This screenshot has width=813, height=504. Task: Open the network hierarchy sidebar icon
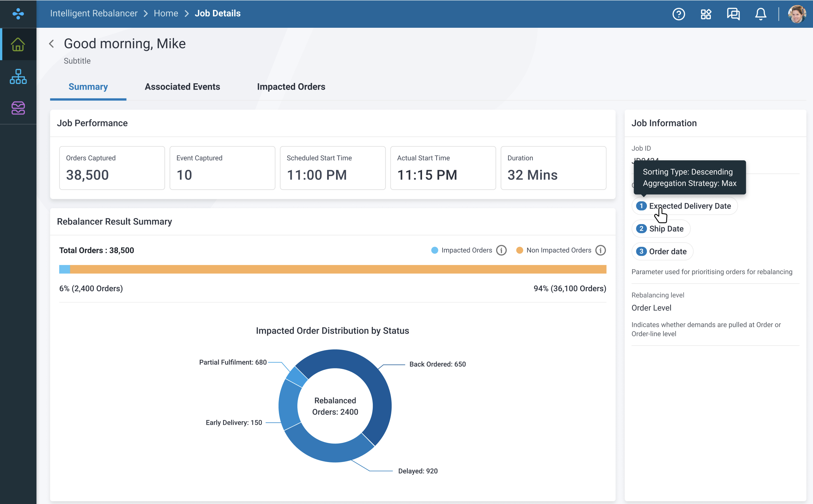(18, 76)
